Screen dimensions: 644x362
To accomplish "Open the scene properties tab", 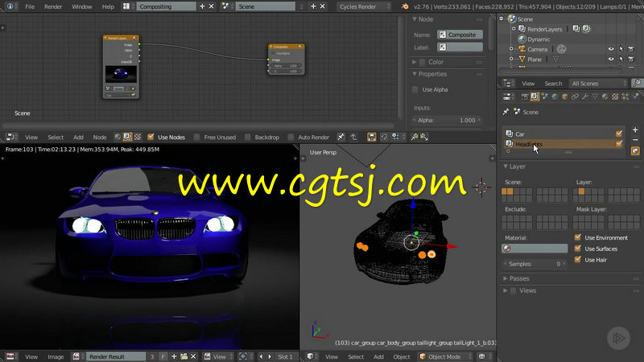I will (545, 97).
